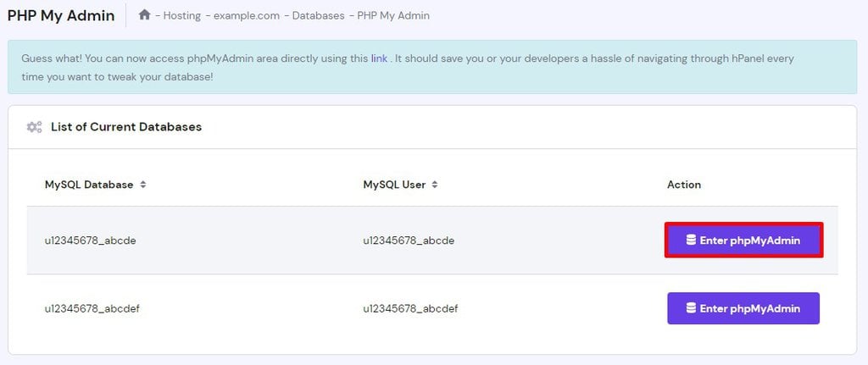This screenshot has width=868, height=365.
Task: Enter phpMyAdmin for database u12345678_abcde
Action: pos(743,241)
